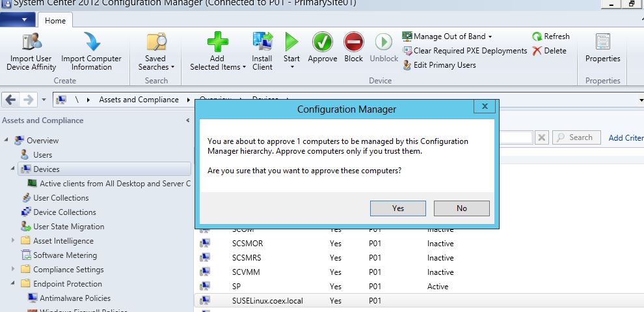Open User Collections node
Image resolution: width=644 pixels, height=312 pixels.
60,198
